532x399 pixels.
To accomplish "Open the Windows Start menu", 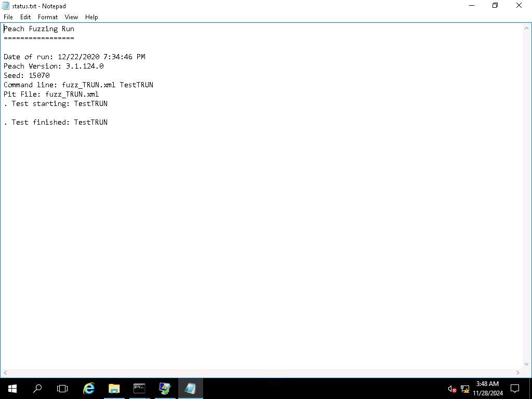I will [x=12, y=388].
